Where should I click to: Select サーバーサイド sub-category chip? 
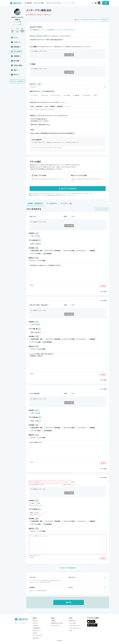point(35,95)
